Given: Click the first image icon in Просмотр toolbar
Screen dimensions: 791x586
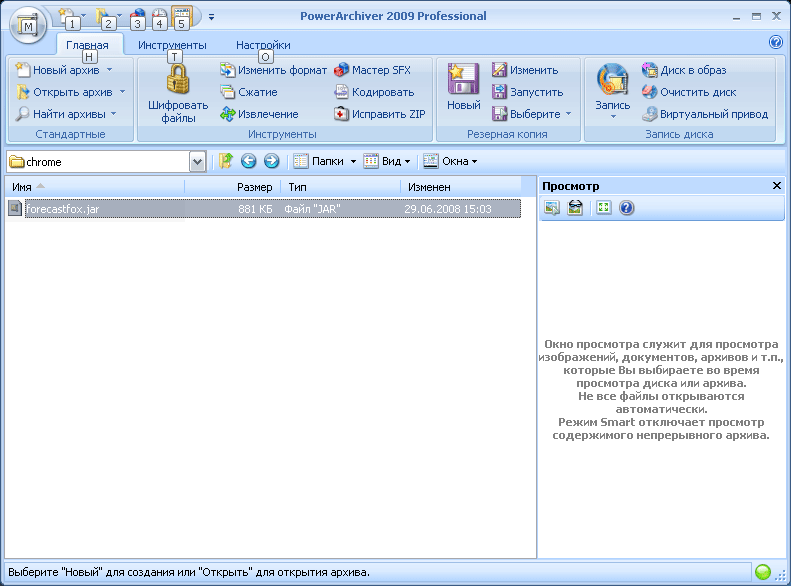Looking at the screenshot, I should click(x=552, y=208).
